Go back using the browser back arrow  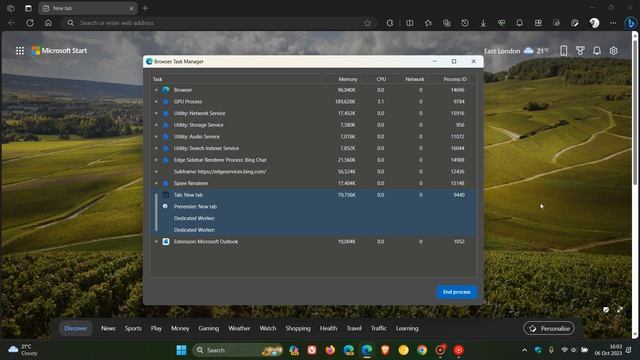11,23
